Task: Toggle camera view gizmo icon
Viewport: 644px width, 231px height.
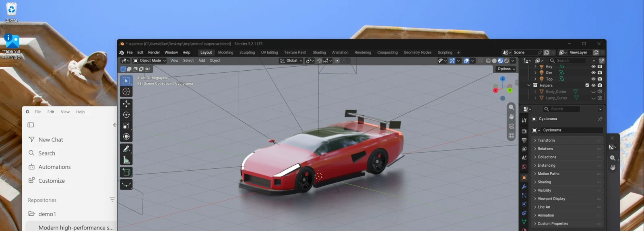Action: 511,126
